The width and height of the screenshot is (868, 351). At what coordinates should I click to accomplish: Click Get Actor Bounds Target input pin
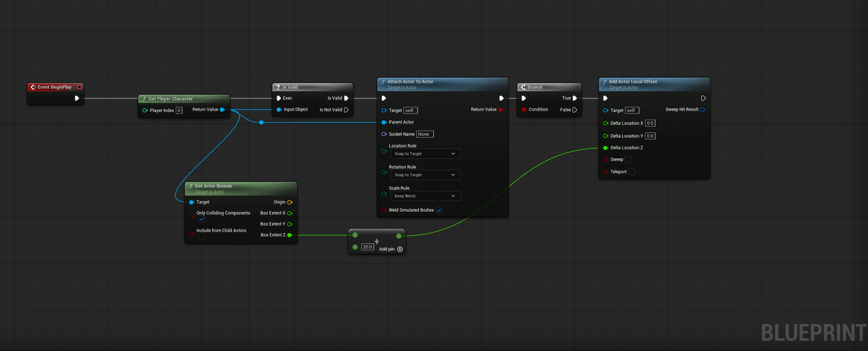(x=192, y=202)
